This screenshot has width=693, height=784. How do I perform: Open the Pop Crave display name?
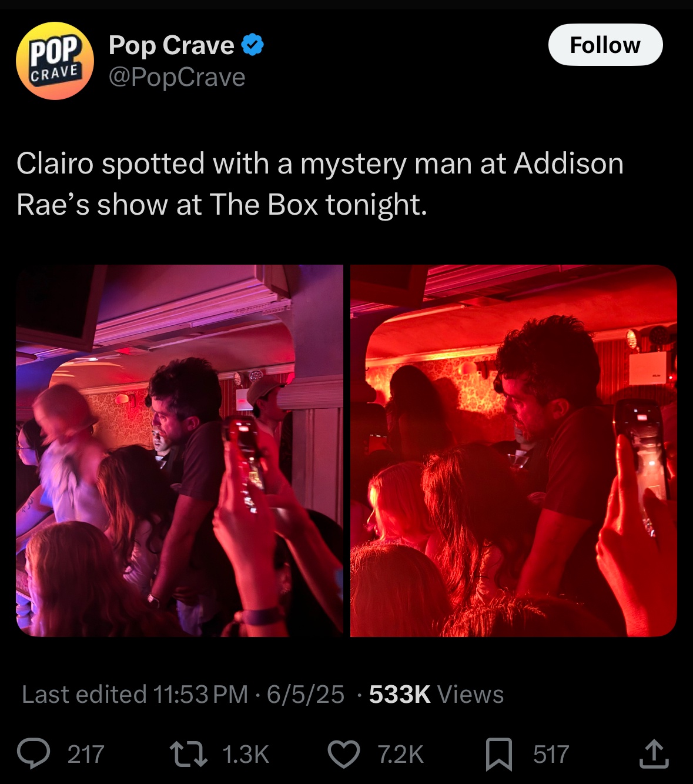tap(171, 45)
